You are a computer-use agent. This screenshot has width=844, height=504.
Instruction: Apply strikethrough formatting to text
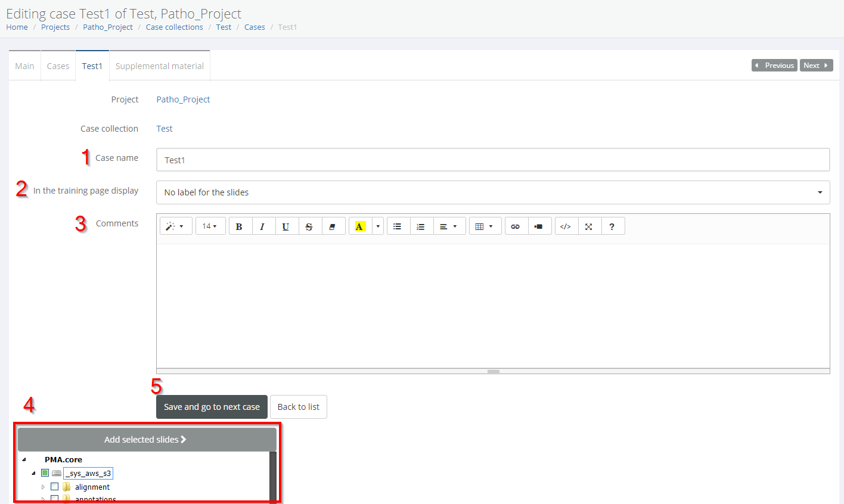click(309, 226)
